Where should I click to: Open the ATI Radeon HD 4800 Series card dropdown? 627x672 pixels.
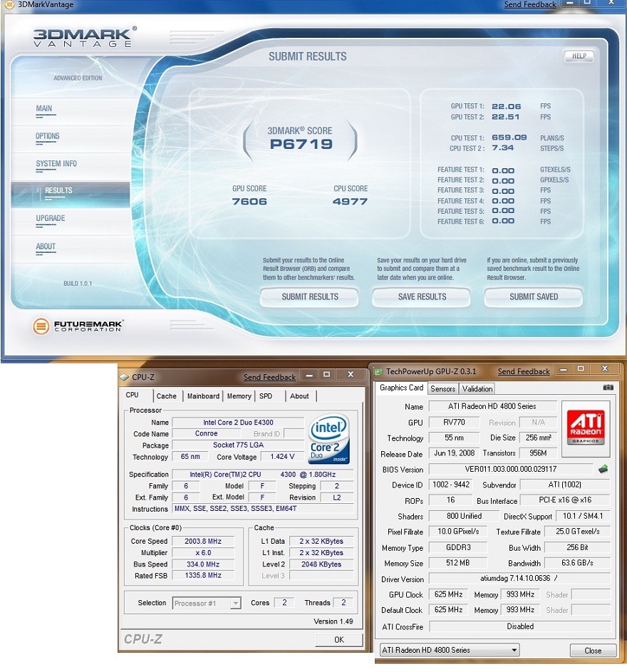click(449, 650)
